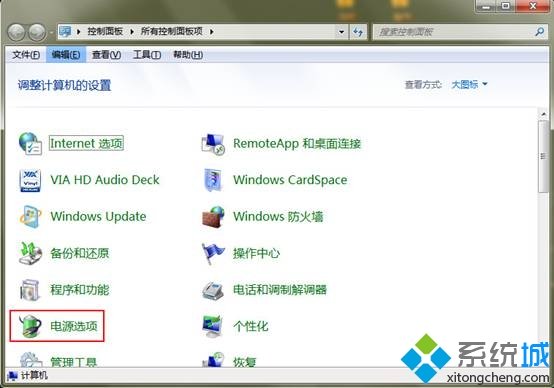Screen dimensions: 554x388
Task: Open the Windows Update icon
Action: tap(30, 217)
